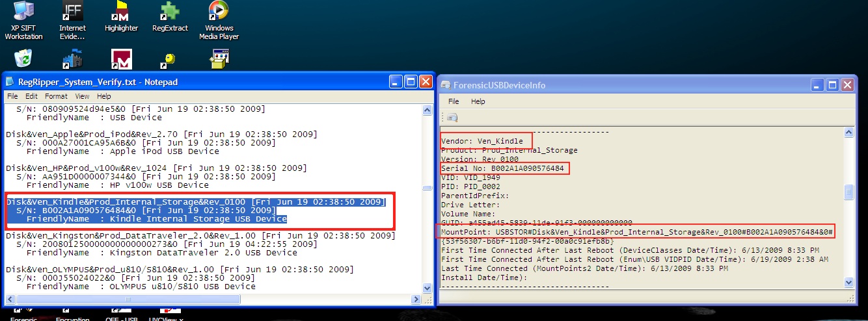Click Notepad vertical scrollbar down arrow
The width and height of the screenshot is (868, 321).
tap(427, 288)
